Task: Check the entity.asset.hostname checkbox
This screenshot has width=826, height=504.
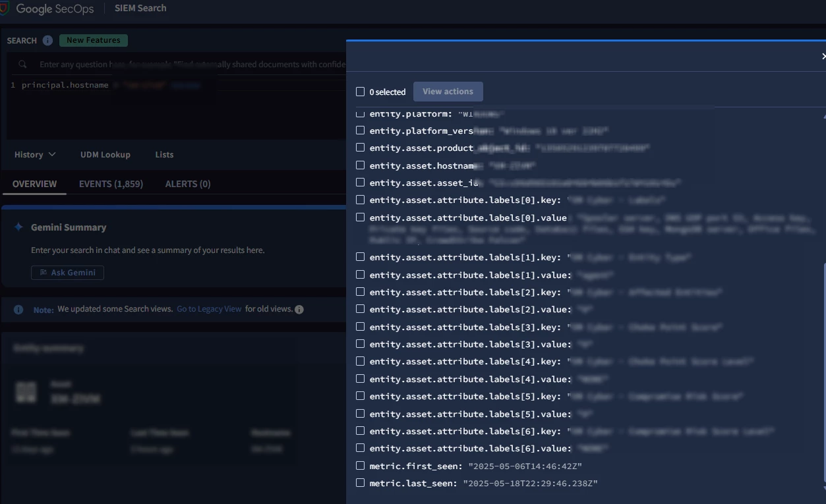Action: tap(360, 165)
